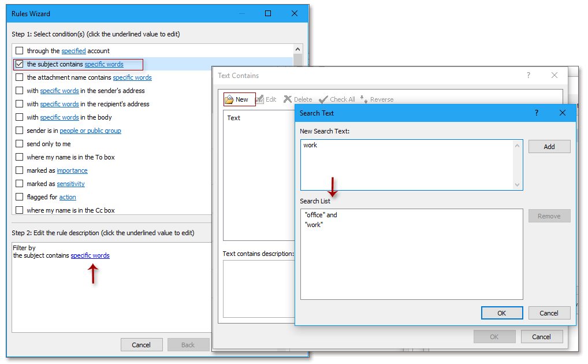Viewport: 588px width, 364px height.
Task: Click the Back button in Rules Wizard
Action: coord(188,345)
